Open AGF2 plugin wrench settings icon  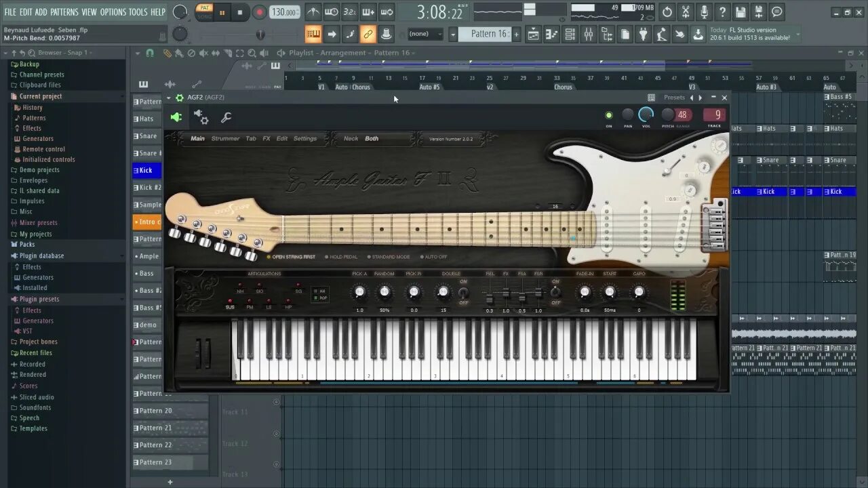coord(226,118)
